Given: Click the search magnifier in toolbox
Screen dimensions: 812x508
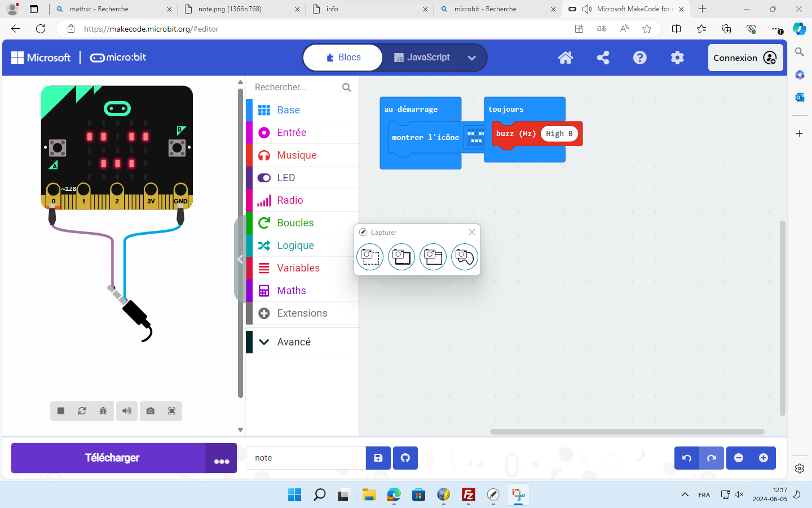Looking at the screenshot, I should (x=347, y=87).
